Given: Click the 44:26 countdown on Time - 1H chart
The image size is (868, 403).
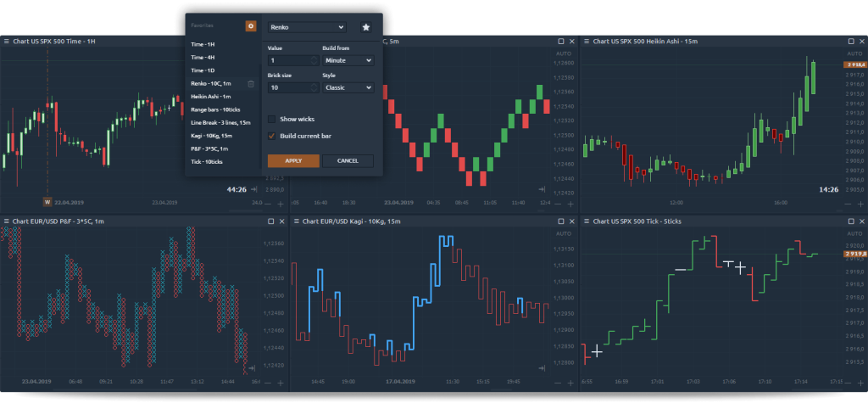Looking at the screenshot, I should (236, 189).
